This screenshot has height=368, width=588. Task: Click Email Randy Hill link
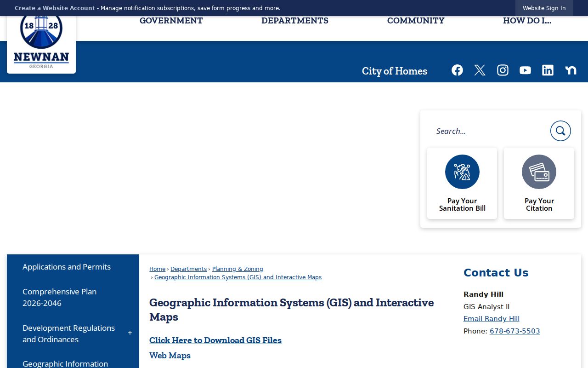pos(492,319)
